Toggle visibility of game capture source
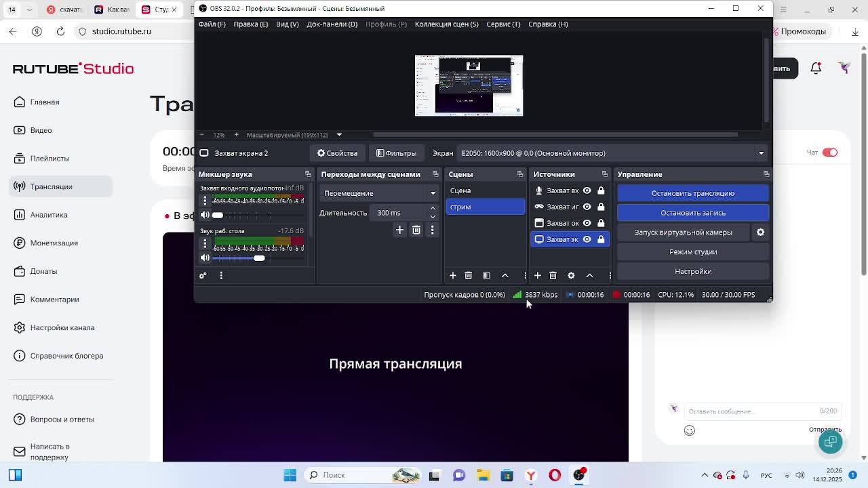868x488 pixels. pyautogui.click(x=587, y=207)
